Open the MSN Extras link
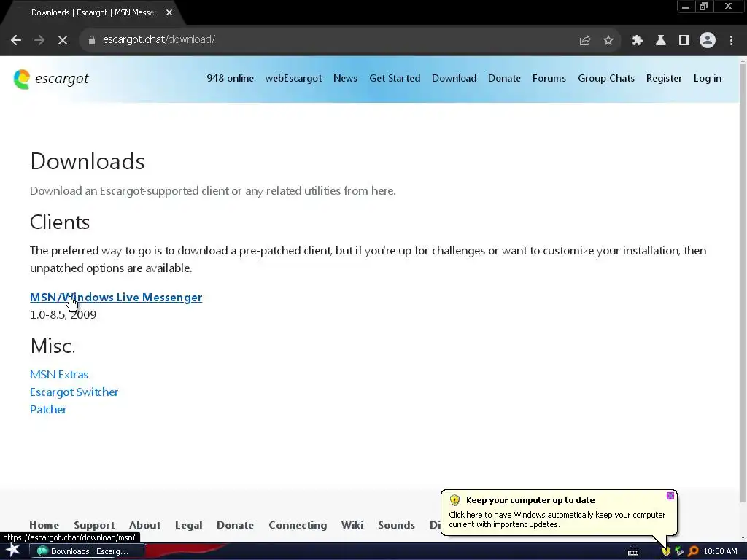 click(58, 374)
